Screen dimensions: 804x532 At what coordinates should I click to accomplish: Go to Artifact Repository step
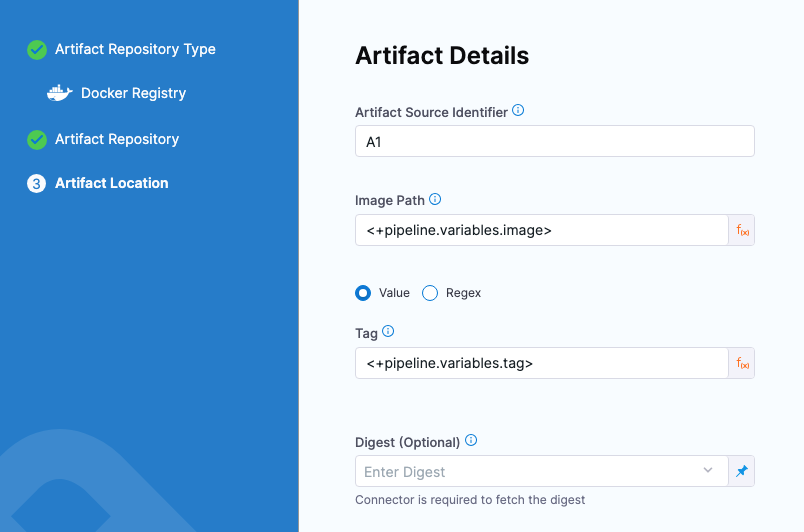tap(117, 139)
